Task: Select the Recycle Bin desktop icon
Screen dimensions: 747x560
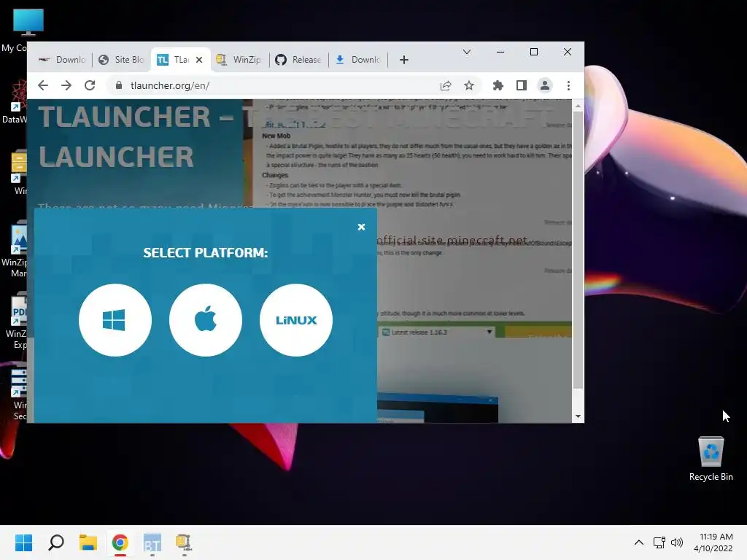Action: tap(711, 458)
